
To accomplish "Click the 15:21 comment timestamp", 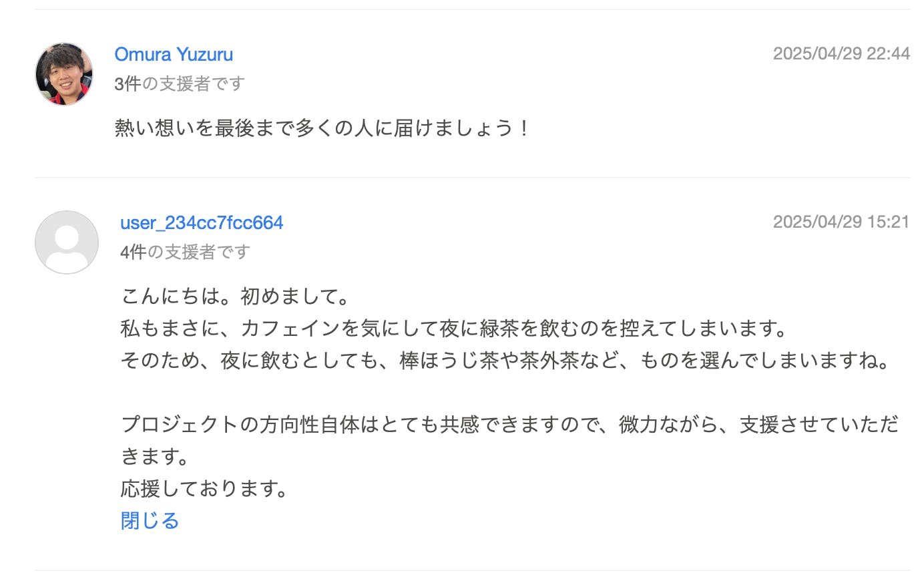I will point(841,222).
